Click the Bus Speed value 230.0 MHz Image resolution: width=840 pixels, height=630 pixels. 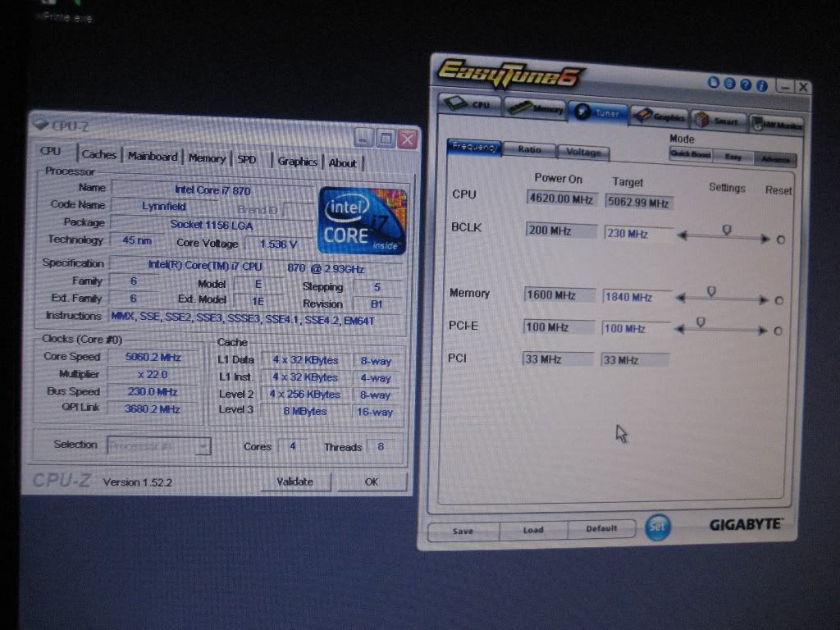(x=153, y=391)
